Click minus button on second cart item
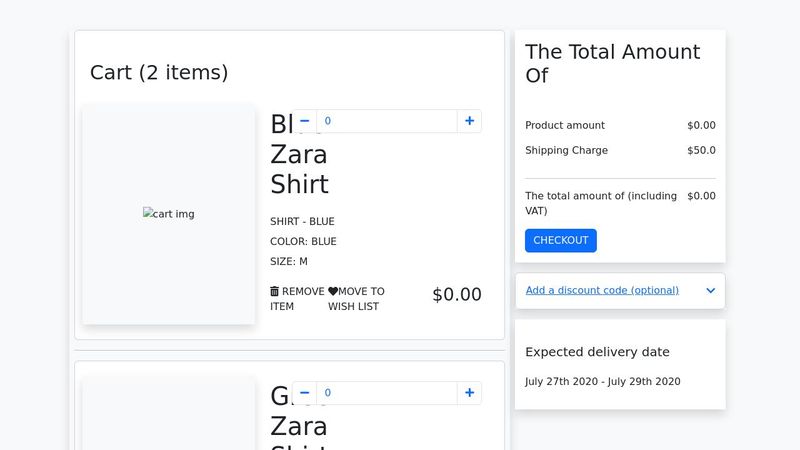Viewport: 800px width, 450px height. click(304, 393)
